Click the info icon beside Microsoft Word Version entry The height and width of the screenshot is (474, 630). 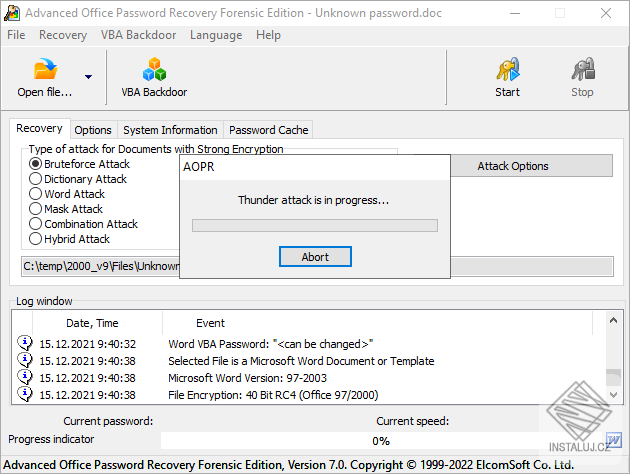[25, 378]
